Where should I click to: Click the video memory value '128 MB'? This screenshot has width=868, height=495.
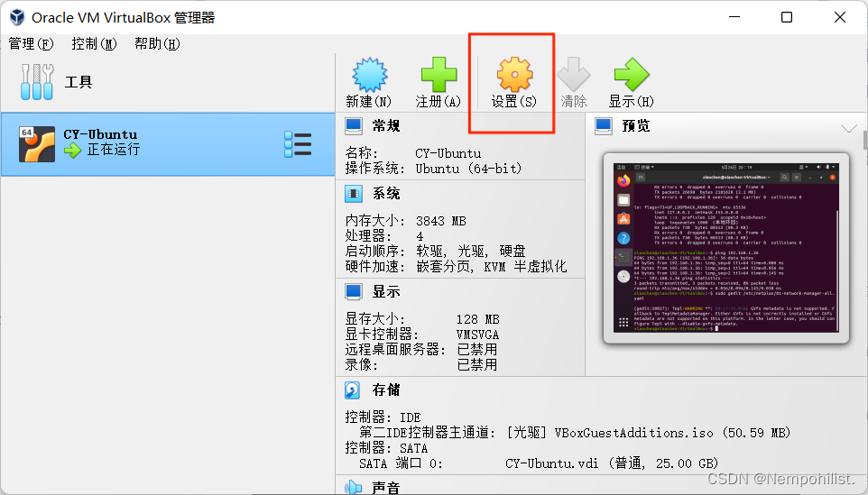(477, 320)
